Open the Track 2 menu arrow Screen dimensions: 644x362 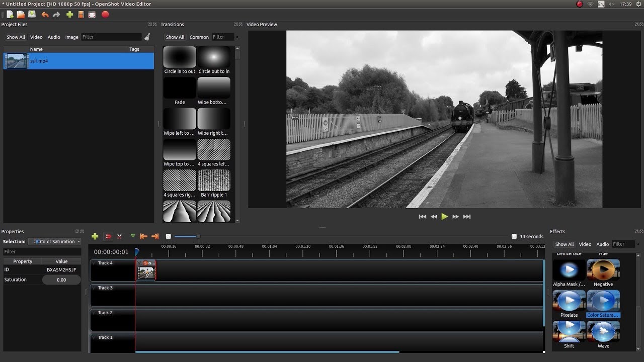click(94, 312)
